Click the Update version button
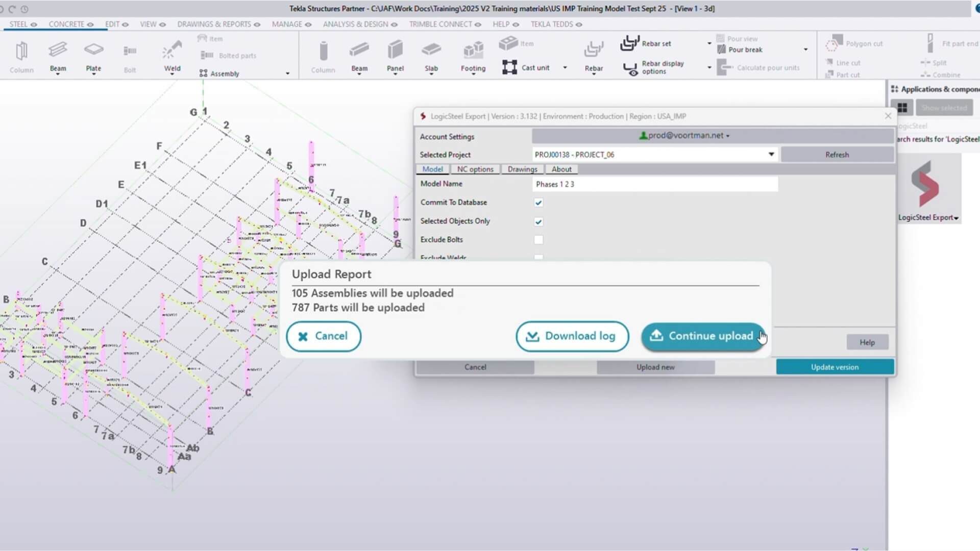This screenshot has width=980, height=551. 835,367
